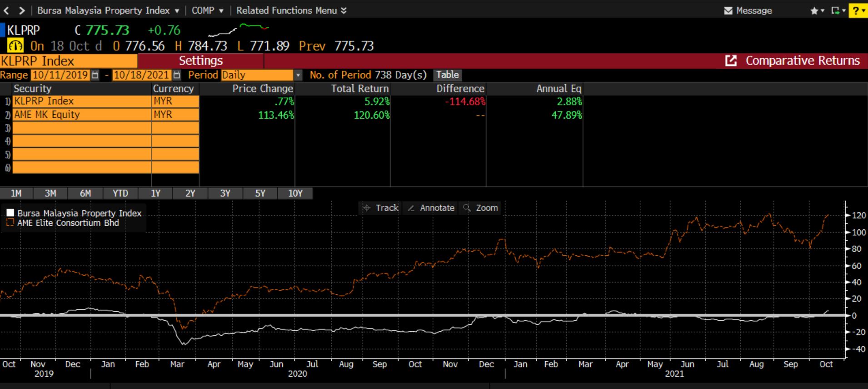This screenshot has width=868, height=389.
Task: Open the yellow help question mark
Action: click(858, 10)
